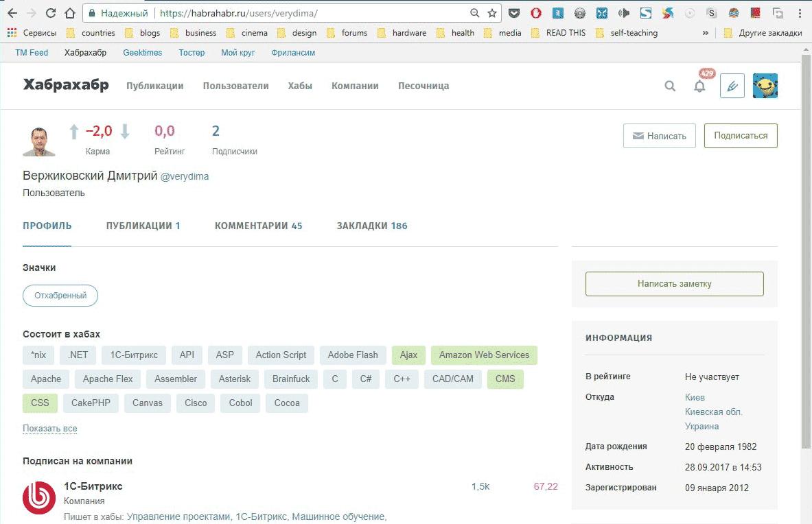Image resolution: width=812 pixels, height=524 pixels.
Task: Click the 1С-Битрикс company logo
Action: click(x=39, y=498)
